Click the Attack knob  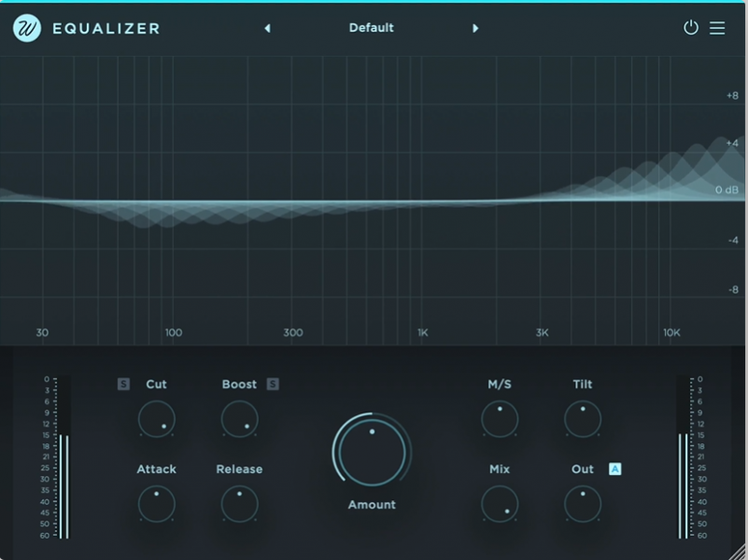pyautogui.click(x=157, y=504)
